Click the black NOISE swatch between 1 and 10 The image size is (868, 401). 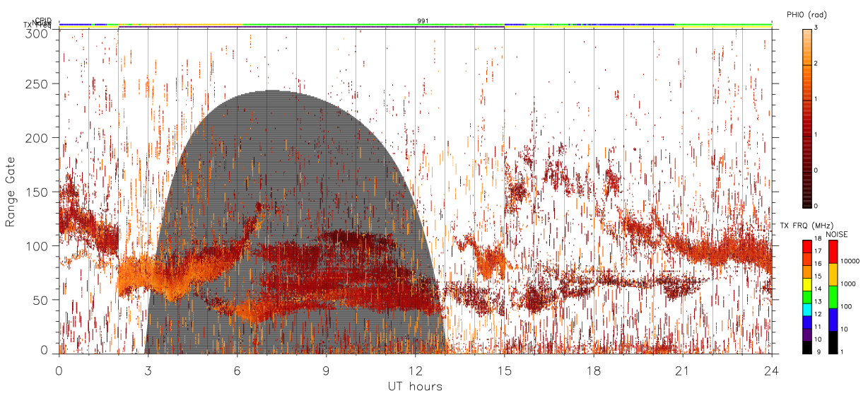833,341
